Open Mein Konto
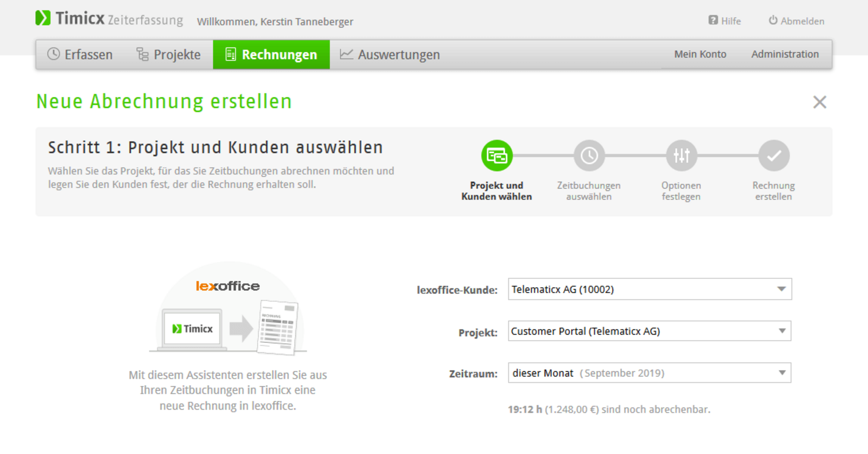This screenshot has width=868, height=454. click(700, 54)
